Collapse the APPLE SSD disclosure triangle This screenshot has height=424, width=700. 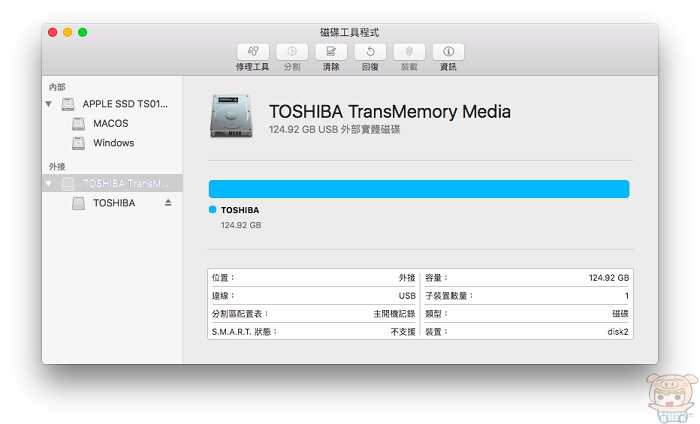coord(49,104)
